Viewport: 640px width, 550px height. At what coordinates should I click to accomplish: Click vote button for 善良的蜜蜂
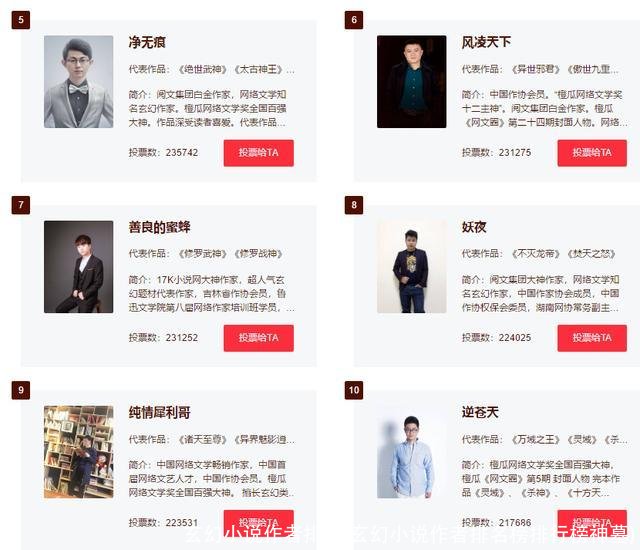[258, 338]
